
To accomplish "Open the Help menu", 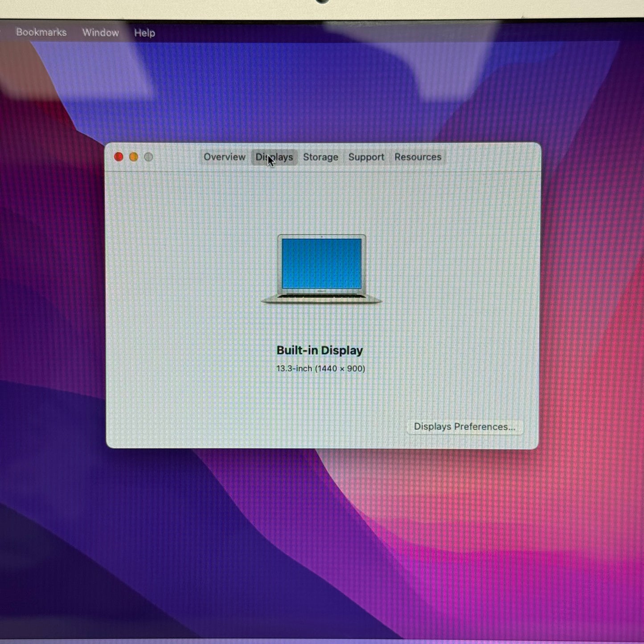I will [x=144, y=33].
